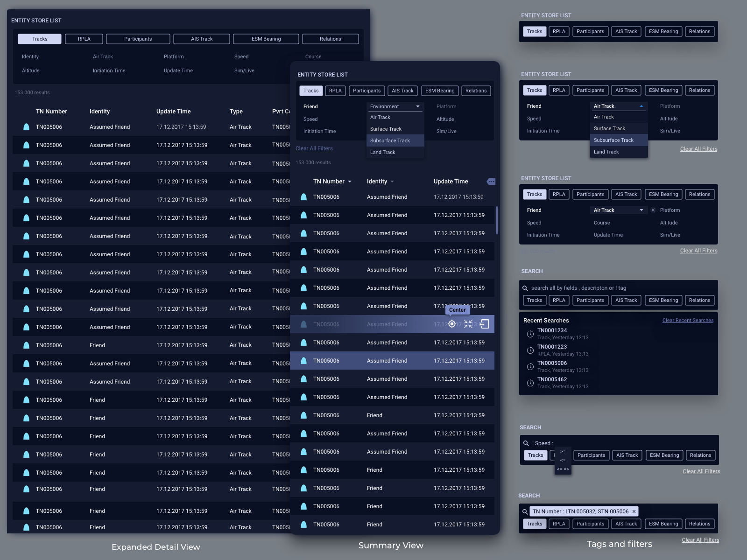
Task: Click the clock icon beside TN0001234
Action: point(530,334)
